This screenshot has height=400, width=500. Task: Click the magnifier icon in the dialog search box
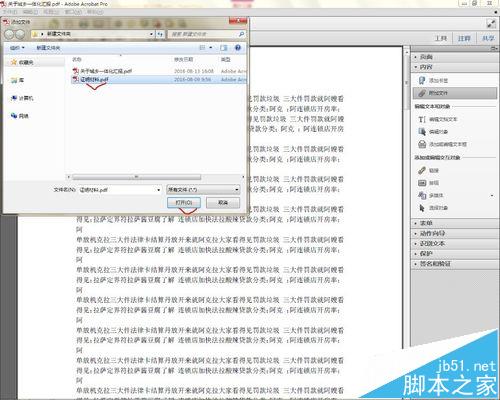(x=241, y=34)
